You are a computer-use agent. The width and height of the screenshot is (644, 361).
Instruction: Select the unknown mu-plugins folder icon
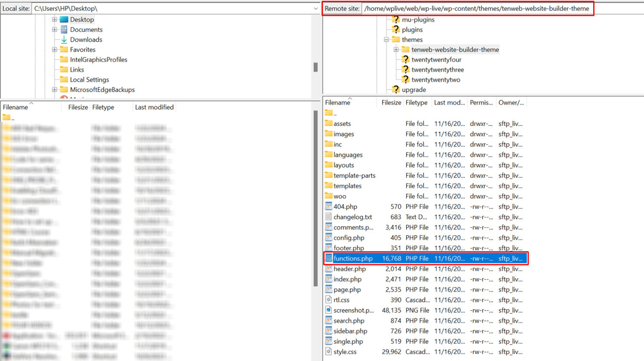pos(395,20)
